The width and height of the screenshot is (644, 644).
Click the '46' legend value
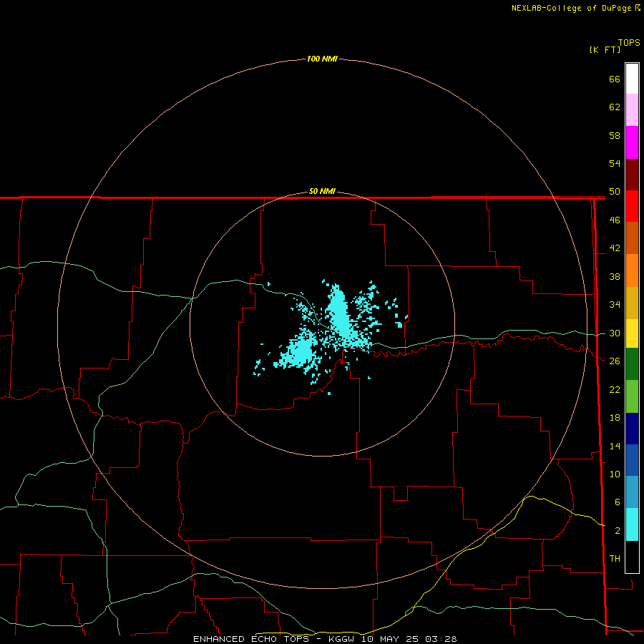point(615,220)
